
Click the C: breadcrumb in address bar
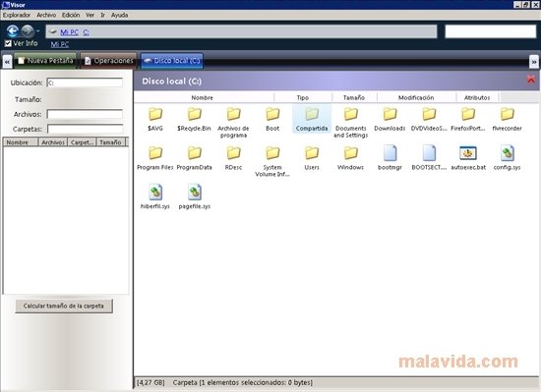coord(86,32)
